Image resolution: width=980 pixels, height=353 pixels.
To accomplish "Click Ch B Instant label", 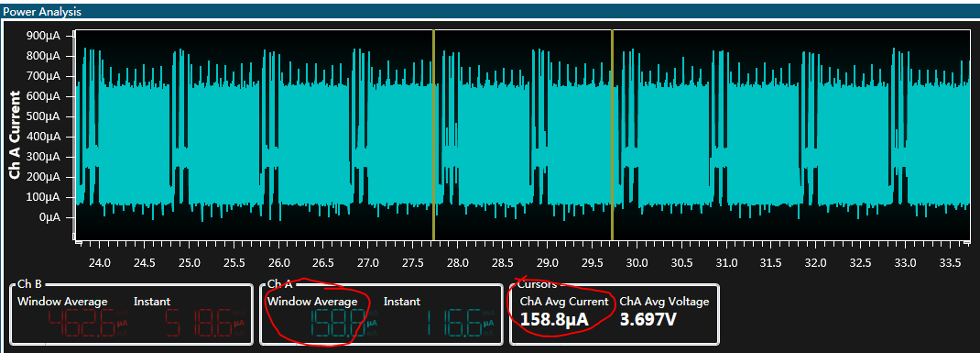I will point(152,301).
